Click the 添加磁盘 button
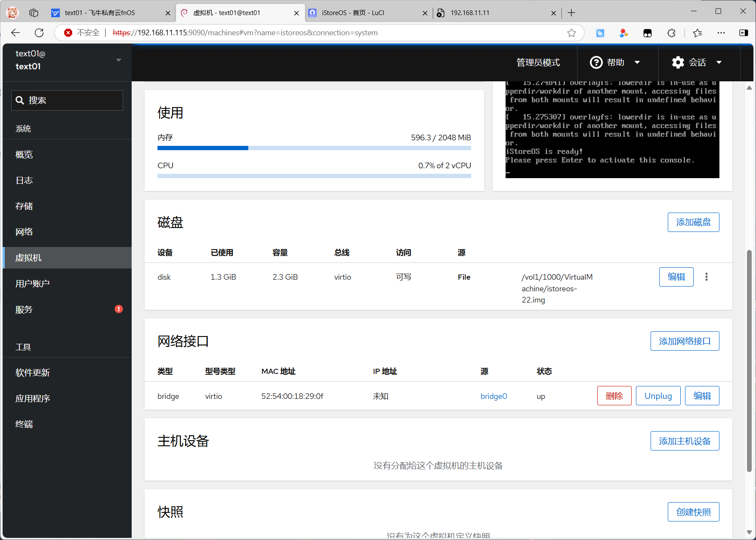This screenshot has height=540, width=756. 693,222
